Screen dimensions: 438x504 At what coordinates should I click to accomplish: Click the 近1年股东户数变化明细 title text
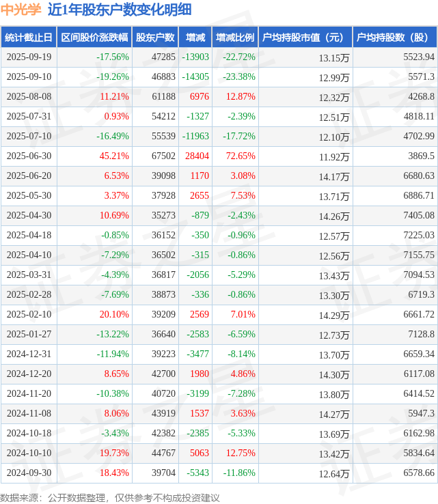(x=120, y=10)
